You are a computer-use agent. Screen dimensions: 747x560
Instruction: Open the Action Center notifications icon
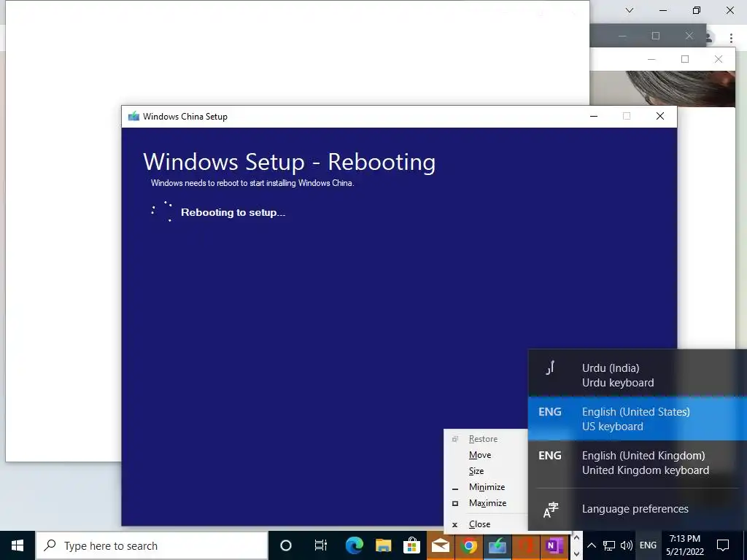tap(723, 545)
